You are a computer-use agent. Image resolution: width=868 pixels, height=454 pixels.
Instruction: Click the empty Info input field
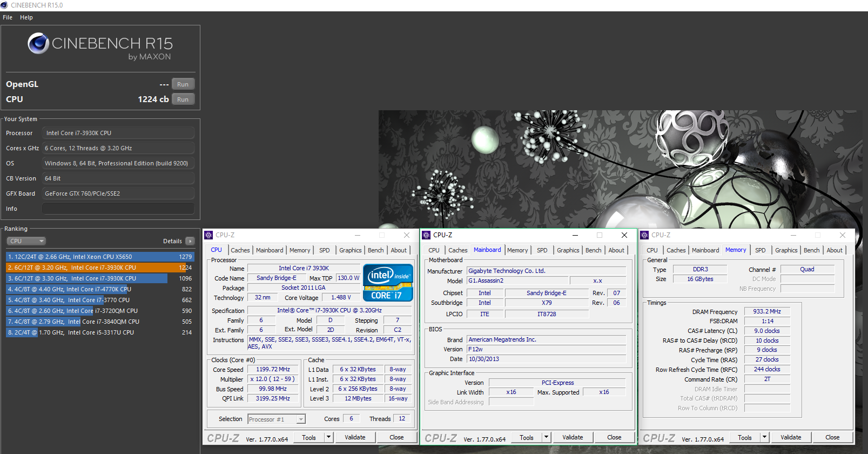coord(118,209)
